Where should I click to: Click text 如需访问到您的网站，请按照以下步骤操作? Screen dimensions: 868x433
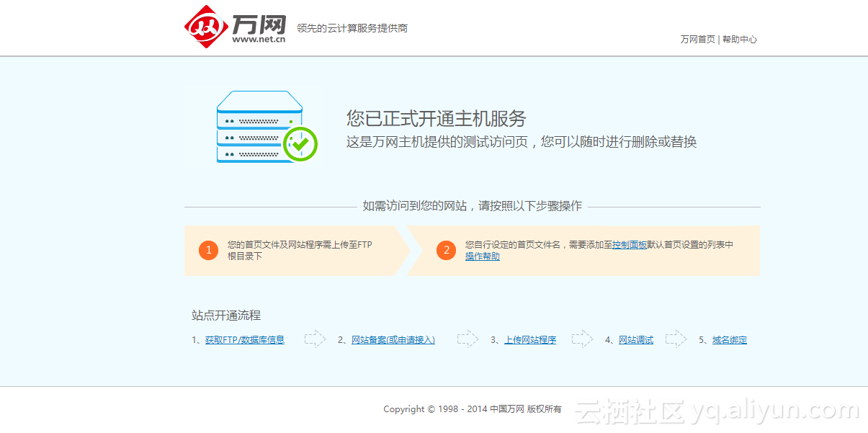tap(473, 206)
